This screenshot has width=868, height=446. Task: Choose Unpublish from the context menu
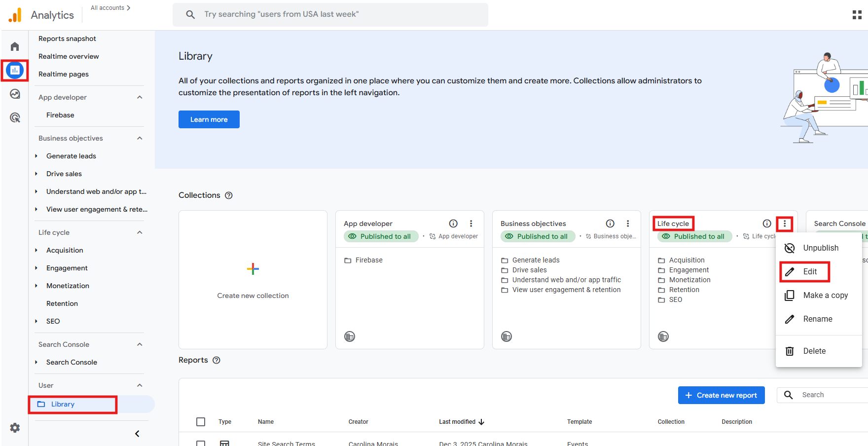(x=819, y=248)
